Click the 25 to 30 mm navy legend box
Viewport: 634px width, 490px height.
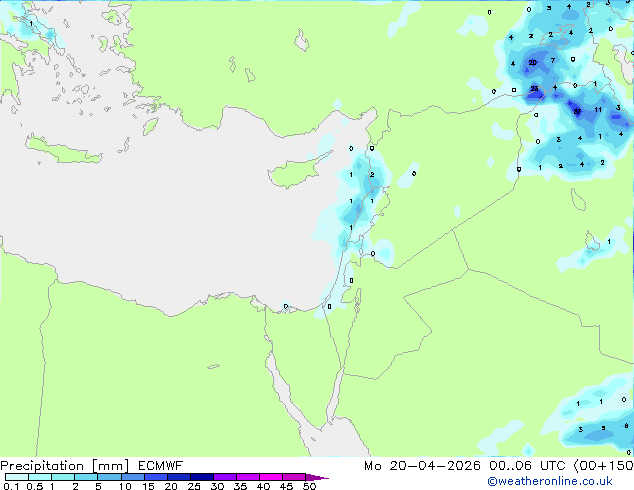coord(202,477)
